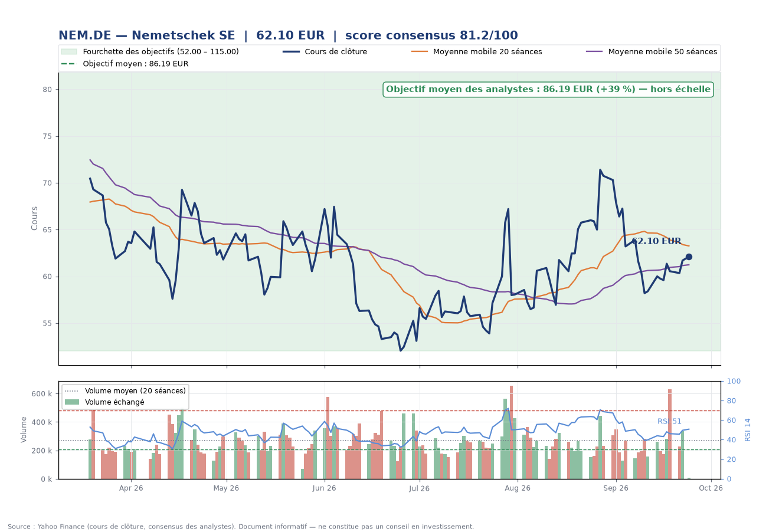Click the "200 k" volume axis tick

42,451
